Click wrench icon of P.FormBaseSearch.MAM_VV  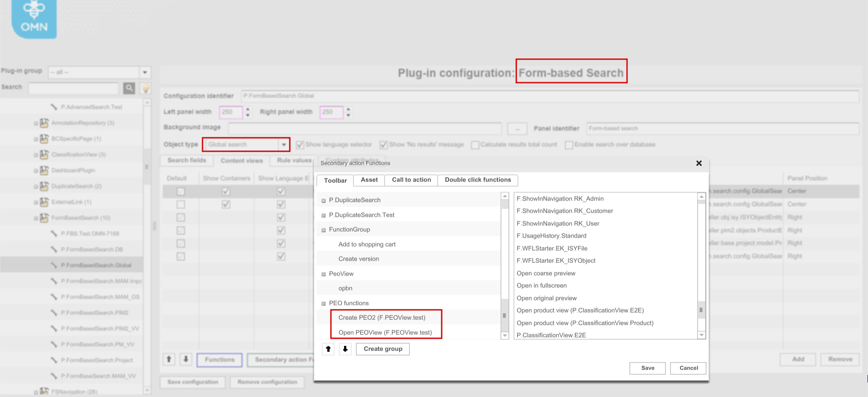point(54,376)
